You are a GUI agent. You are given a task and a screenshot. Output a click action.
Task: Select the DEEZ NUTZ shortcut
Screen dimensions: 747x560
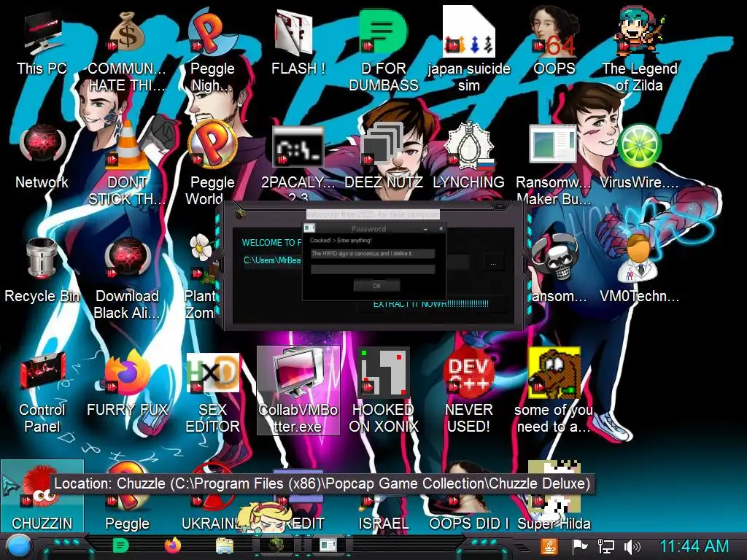[x=384, y=156]
